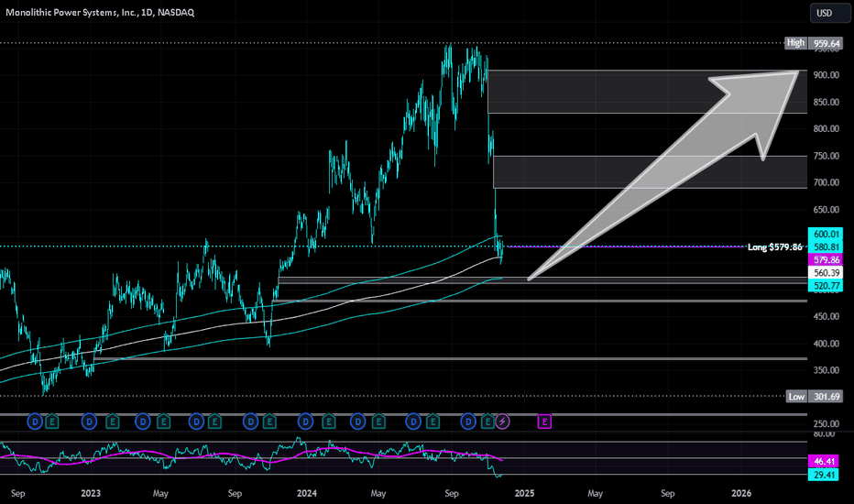Click the 2026 label on time axis
The width and height of the screenshot is (854, 504).
coord(741,493)
